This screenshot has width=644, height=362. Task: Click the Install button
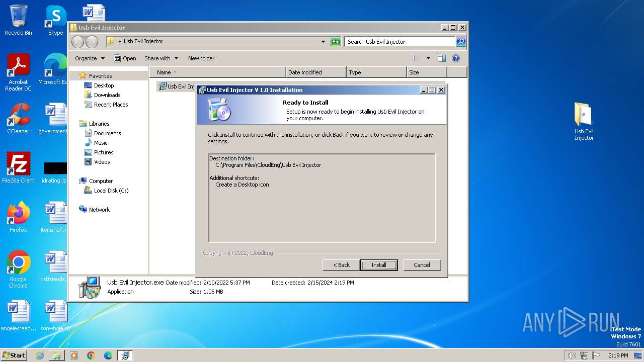[x=379, y=265]
